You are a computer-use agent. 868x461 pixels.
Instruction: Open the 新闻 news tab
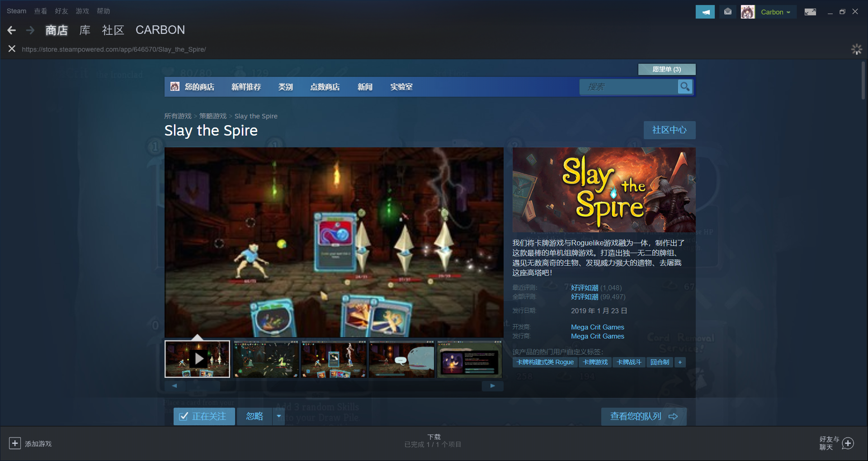point(365,87)
